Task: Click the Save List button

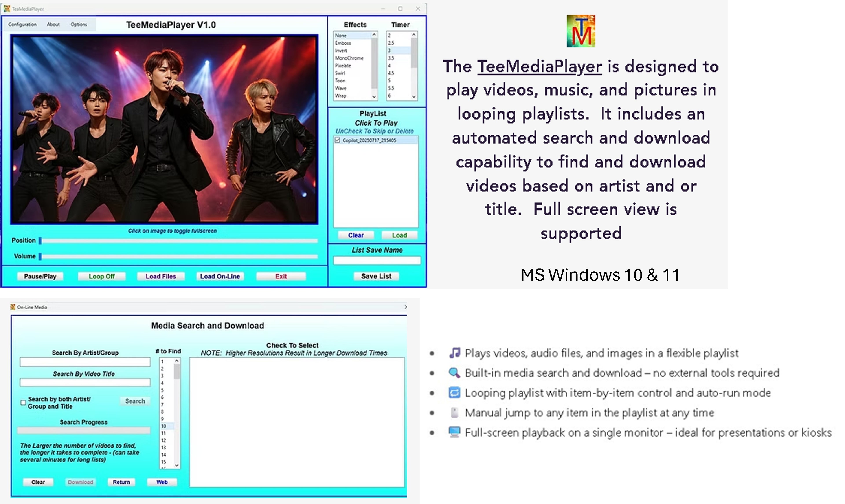Action: (x=376, y=276)
